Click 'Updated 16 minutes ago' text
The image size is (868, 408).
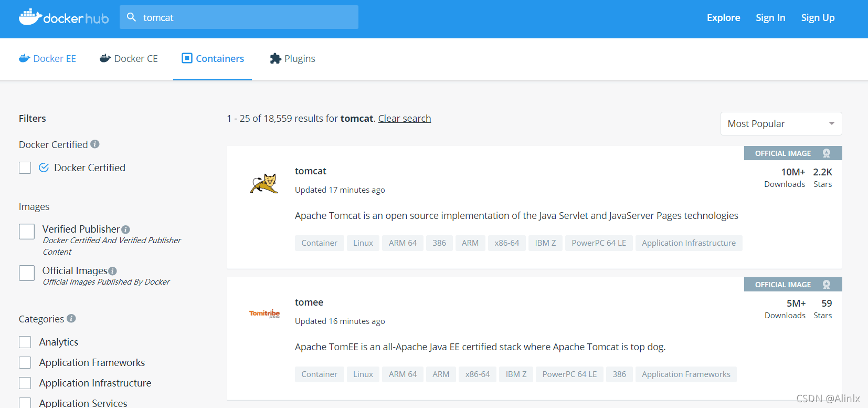click(x=340, y=321)
